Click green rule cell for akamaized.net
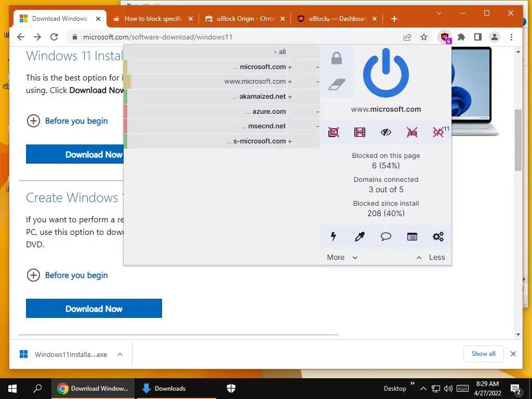 125,96
